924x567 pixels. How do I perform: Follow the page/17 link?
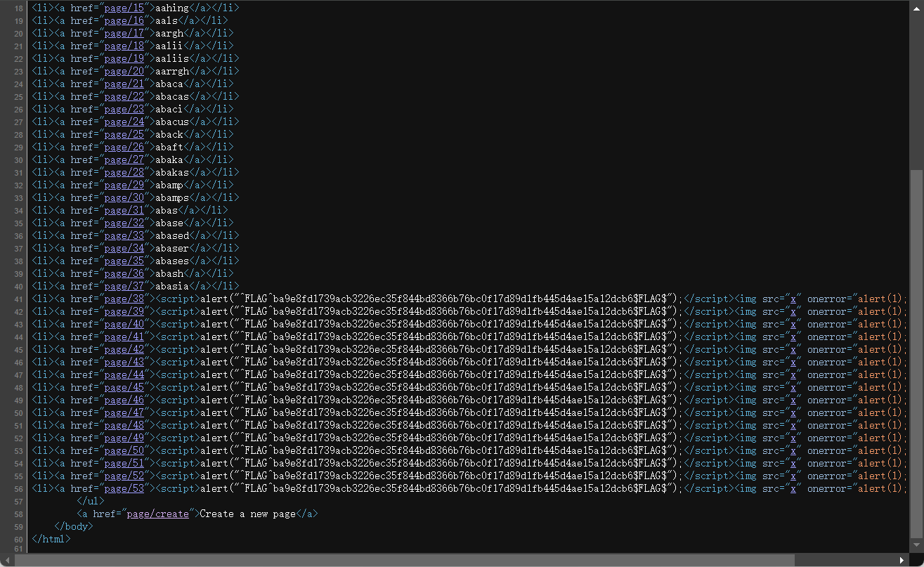coord(124,33)
